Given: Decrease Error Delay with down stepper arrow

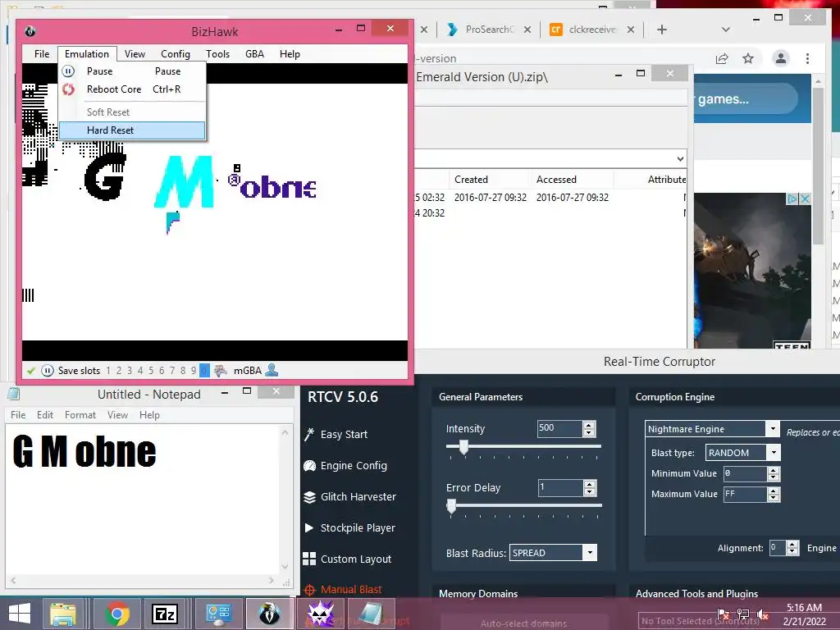Looking at the screenshot, I should (x=589, y=492).
